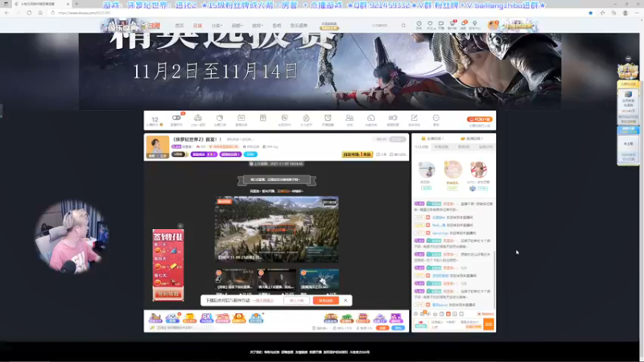644x362 pixels.
Task: Switch to the 今日贡献 tab in the rank panel
Action: (421, 147)
